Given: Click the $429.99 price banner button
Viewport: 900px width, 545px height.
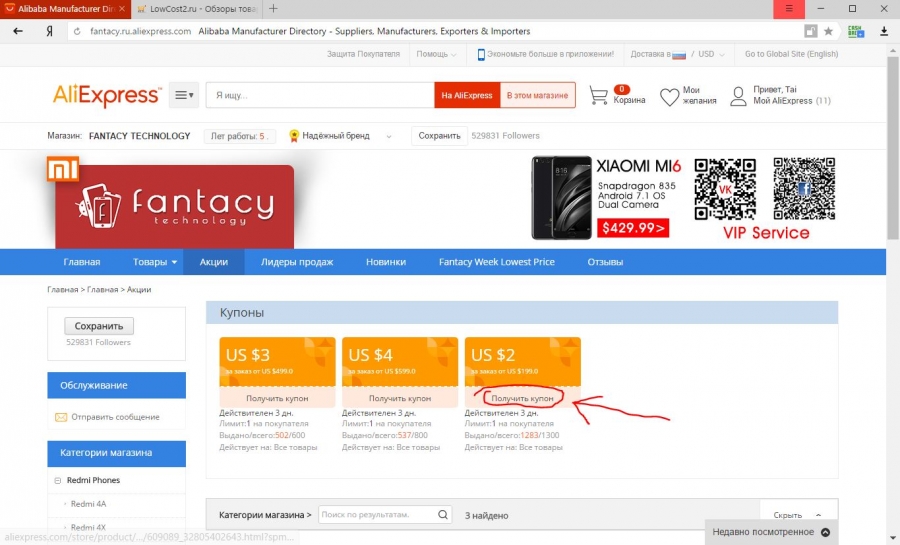Looking at the screenshot, I should click(633, 228).
